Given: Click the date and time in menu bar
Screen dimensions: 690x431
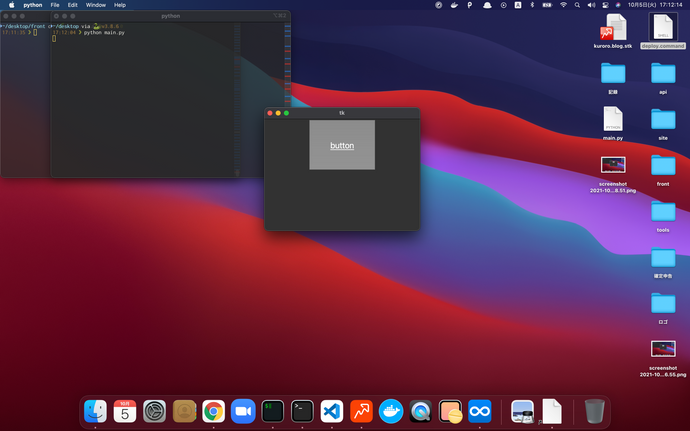Looking at the screenshot, I should 655,5.
